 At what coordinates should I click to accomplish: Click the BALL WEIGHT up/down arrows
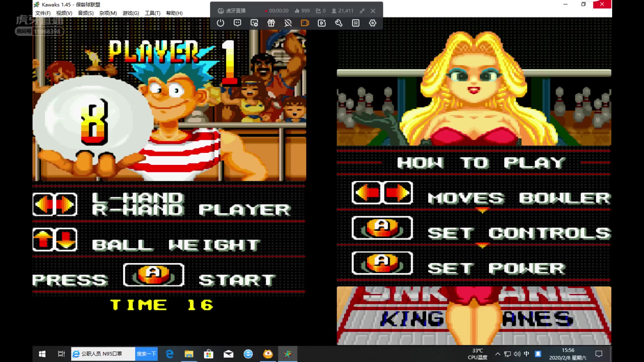click(55, 239)
